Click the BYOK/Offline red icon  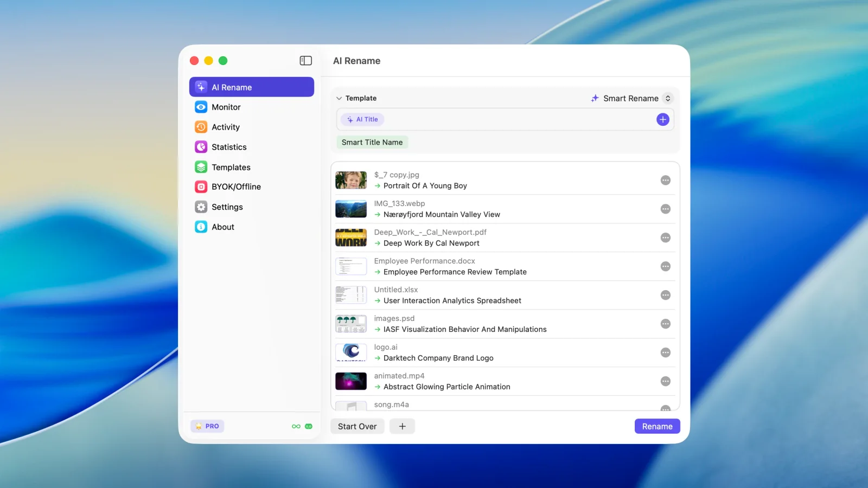201,187
